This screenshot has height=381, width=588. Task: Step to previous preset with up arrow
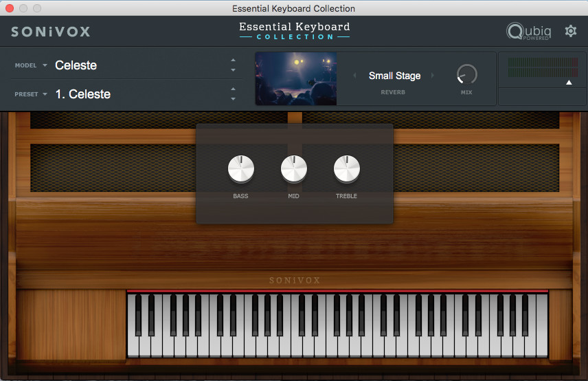pos(233,89)
